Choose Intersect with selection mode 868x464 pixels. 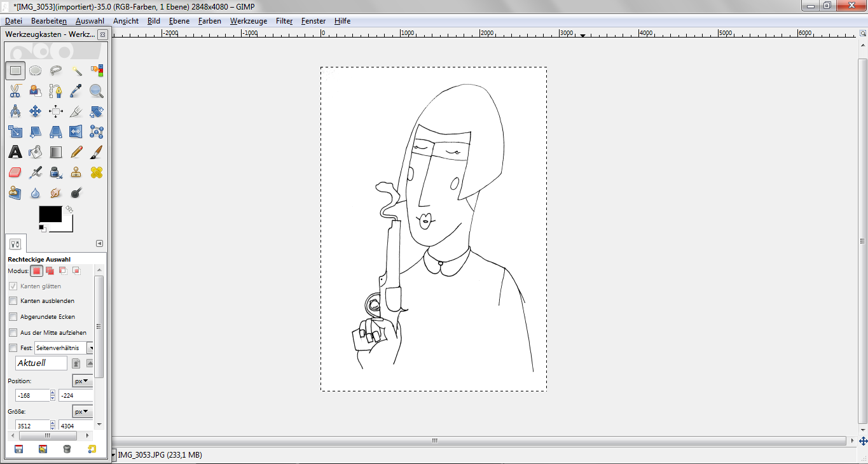pos(76,271)
